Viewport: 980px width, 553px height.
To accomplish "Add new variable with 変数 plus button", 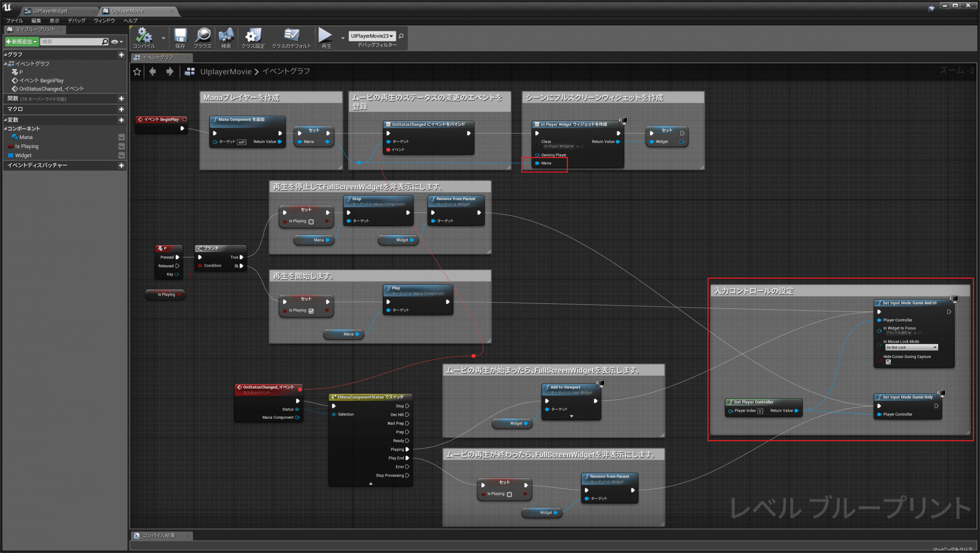I will click(121, 120).
